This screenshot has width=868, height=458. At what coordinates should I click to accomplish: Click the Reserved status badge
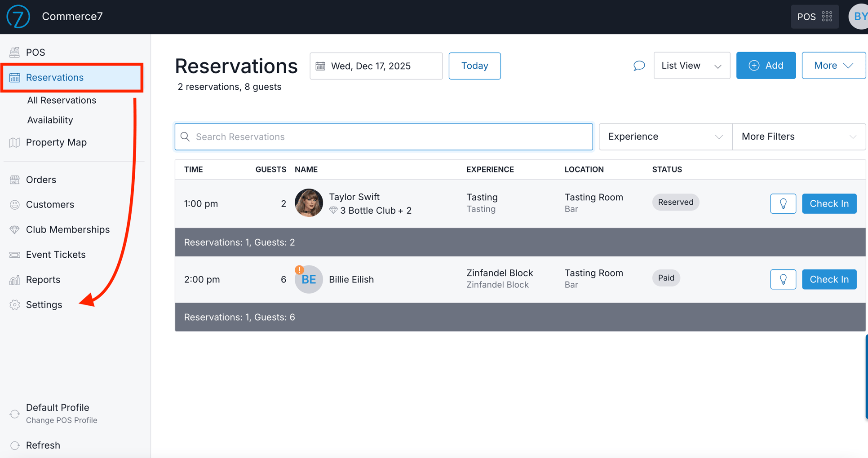(675, 202)
